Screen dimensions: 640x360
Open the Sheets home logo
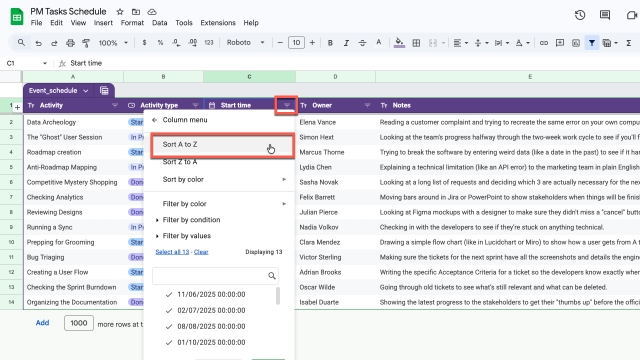pos(17,17)
